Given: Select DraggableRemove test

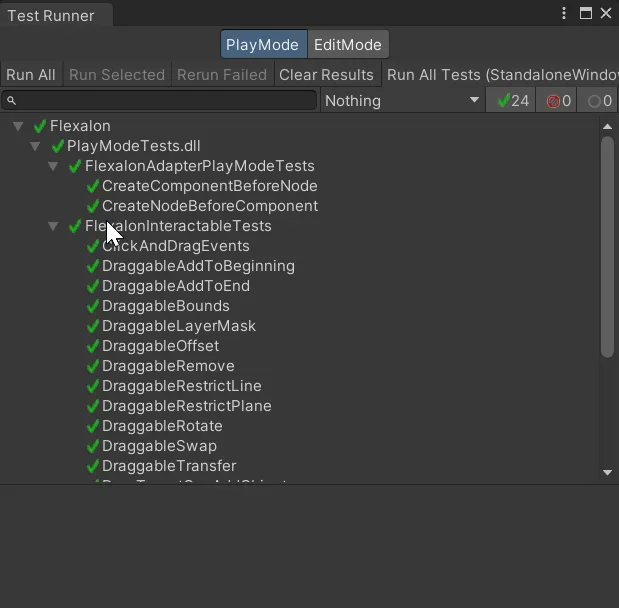Looking at the screenshot, I should tap(299, 366).
